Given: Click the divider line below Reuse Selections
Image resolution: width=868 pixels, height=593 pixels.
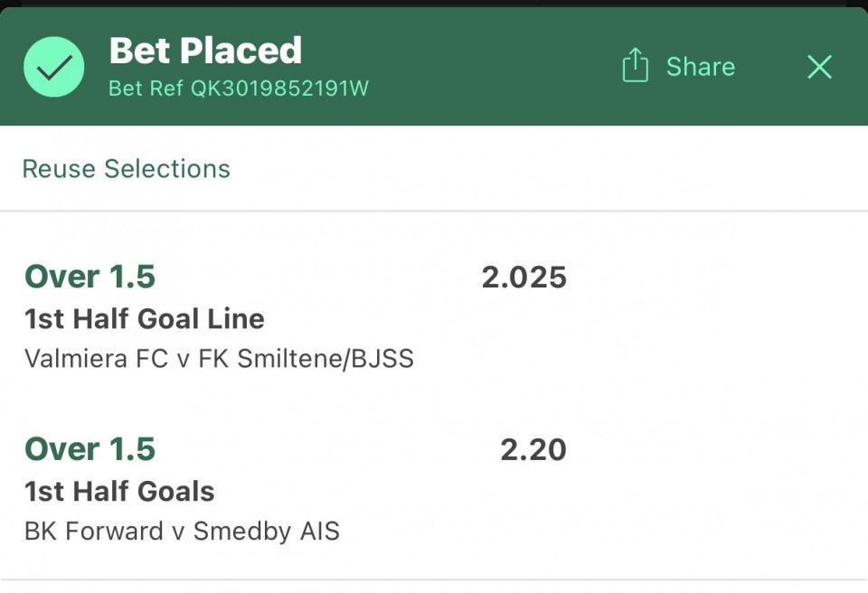Looking at the screenshot, I should (x=434, y=212).
